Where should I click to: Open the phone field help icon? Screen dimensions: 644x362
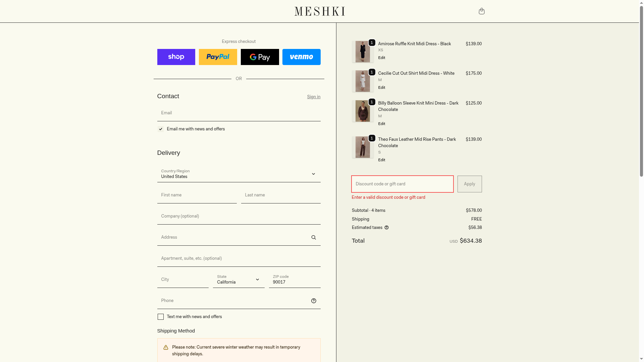click(x=314, y=301)
